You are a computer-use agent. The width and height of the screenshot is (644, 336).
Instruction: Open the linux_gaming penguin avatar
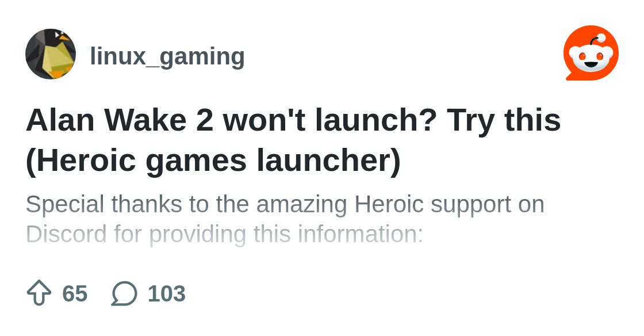pyautogui.click(x=51, y=54)
